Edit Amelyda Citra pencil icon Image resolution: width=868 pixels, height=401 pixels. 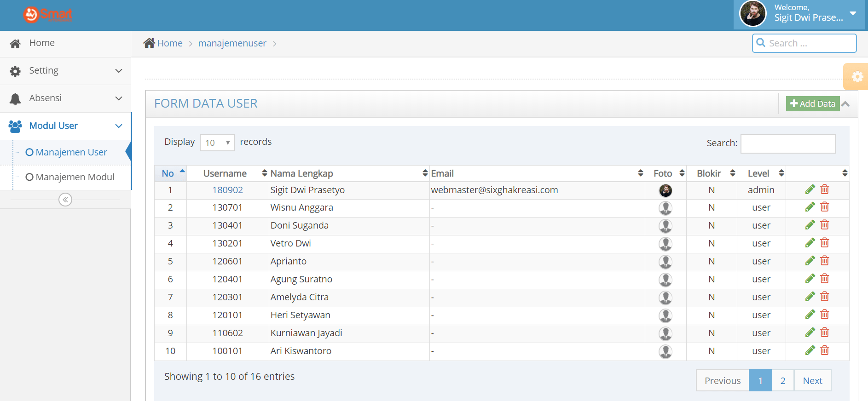(810, 297)
